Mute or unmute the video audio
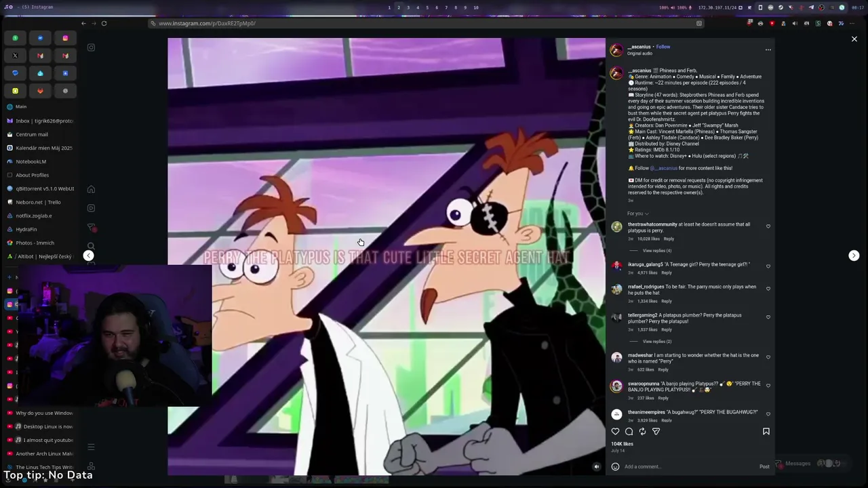The width and height of the screenshot is (868, 488). 596,466
